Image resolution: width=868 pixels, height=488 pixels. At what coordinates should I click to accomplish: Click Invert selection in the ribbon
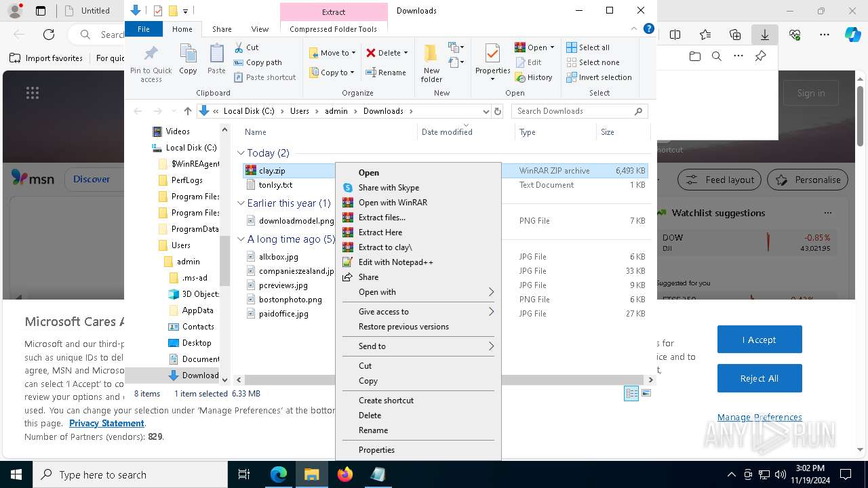(599, 77)
